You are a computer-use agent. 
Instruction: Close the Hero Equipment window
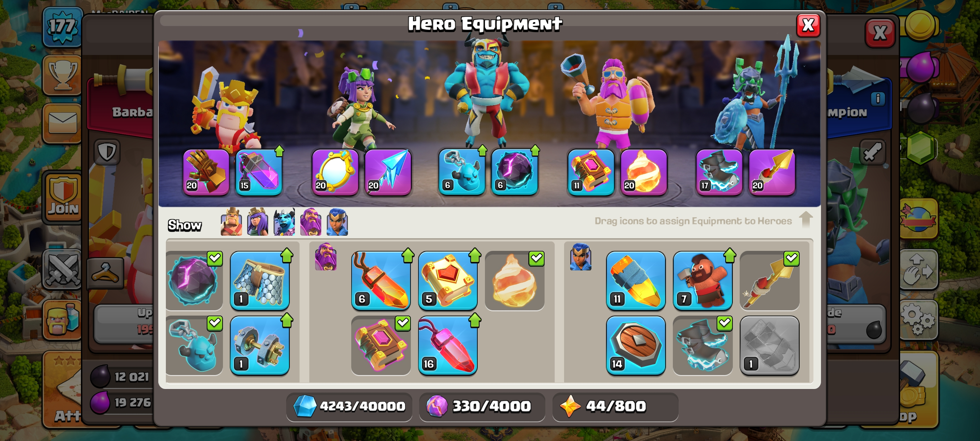(808, 26)
